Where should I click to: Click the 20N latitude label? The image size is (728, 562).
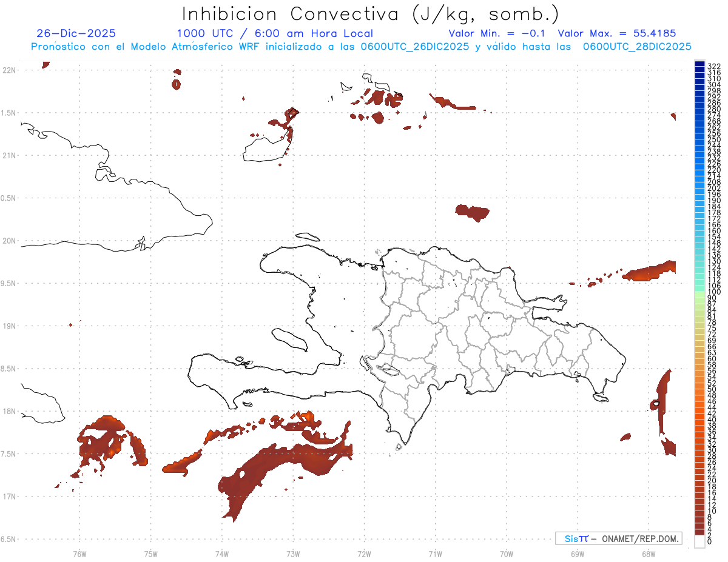[x=9, y=241]
